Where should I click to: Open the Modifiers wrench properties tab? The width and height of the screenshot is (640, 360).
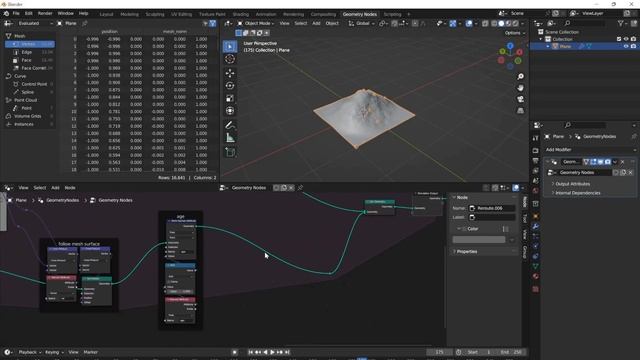536,226
